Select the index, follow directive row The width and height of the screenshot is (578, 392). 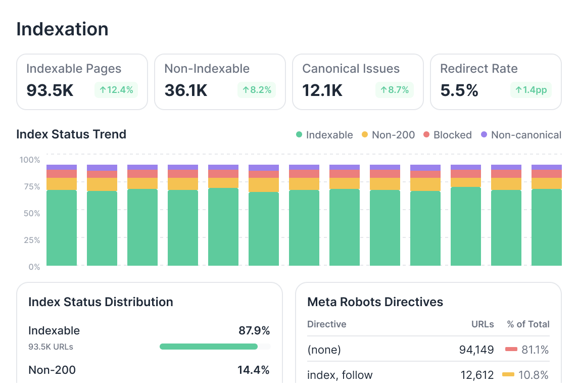coord(428,375)
